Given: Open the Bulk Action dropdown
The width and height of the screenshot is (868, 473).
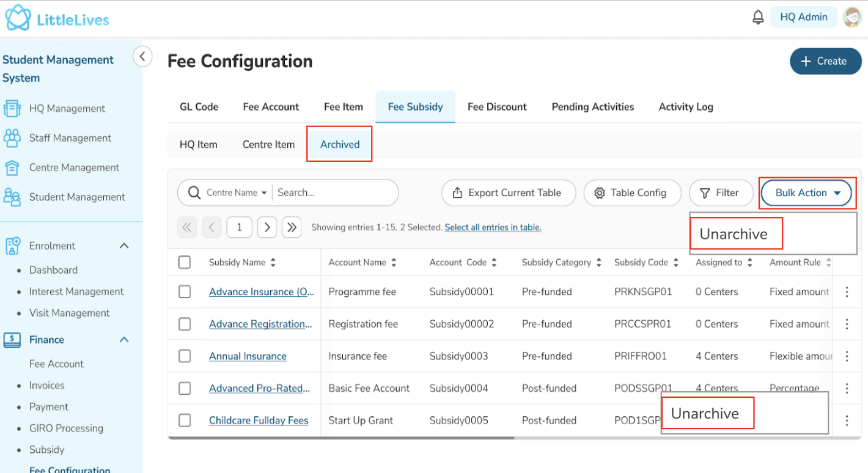Looking at the screenshot, I should click(x=806, y=193).
